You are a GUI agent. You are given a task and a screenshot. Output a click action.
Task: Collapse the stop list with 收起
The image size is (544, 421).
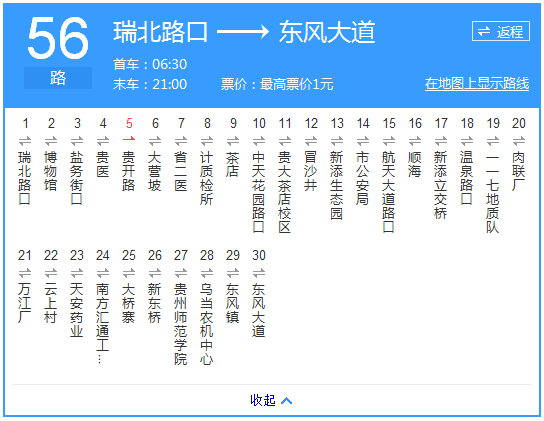[x=271, y=400]
